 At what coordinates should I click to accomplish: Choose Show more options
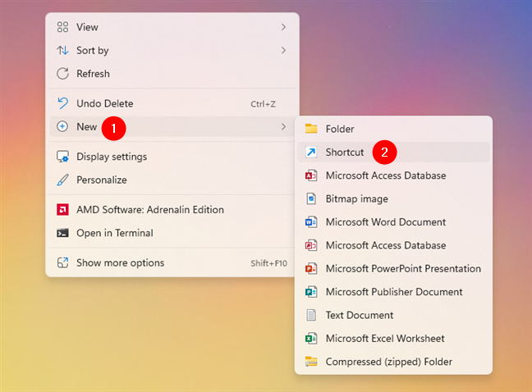point(172,262)
